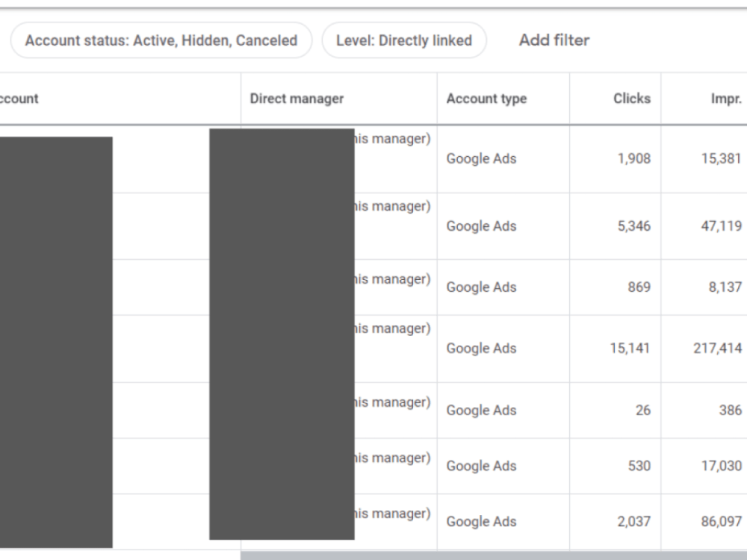
Task: Click the 86,097 impressions value
Action: pos(722,521)
